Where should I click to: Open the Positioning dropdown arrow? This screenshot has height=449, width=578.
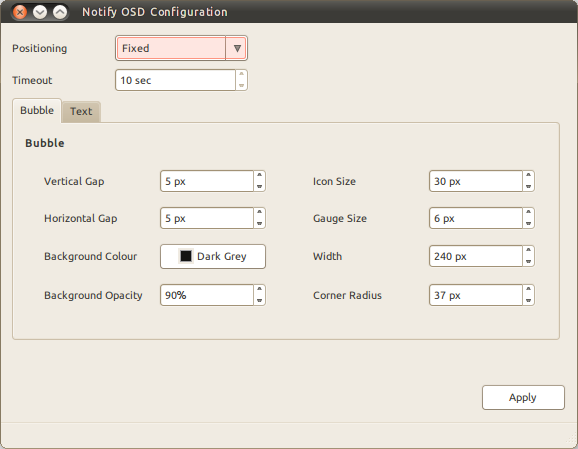(237, 48)
